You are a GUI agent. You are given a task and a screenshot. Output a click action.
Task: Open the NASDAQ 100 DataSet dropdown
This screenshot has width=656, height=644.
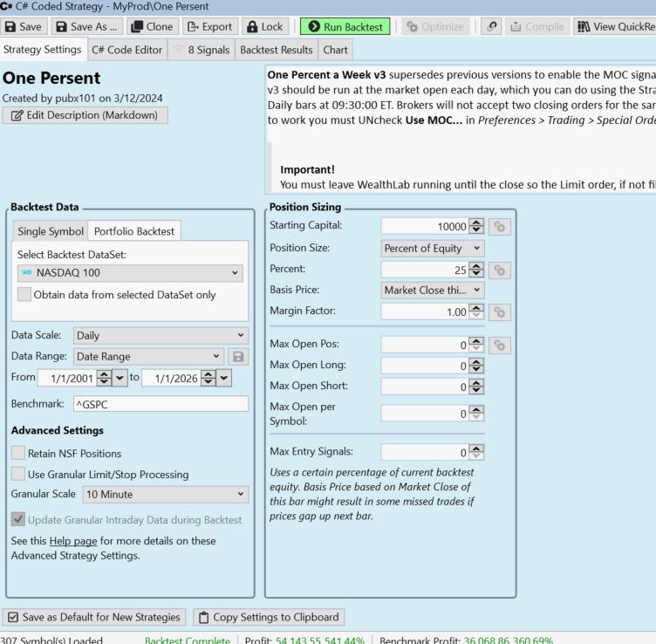pyautogui.click(x=129, y=273)
